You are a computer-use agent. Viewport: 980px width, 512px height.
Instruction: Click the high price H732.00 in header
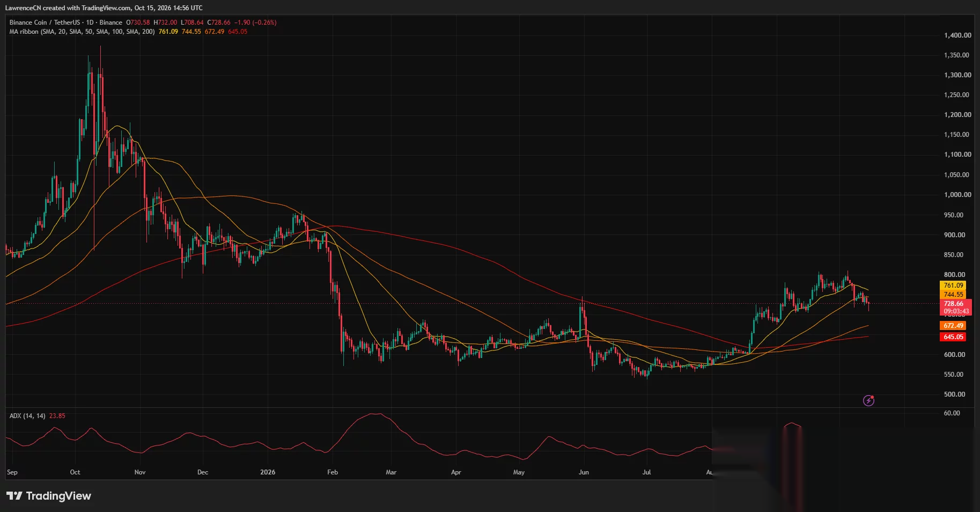coord(165,23)
